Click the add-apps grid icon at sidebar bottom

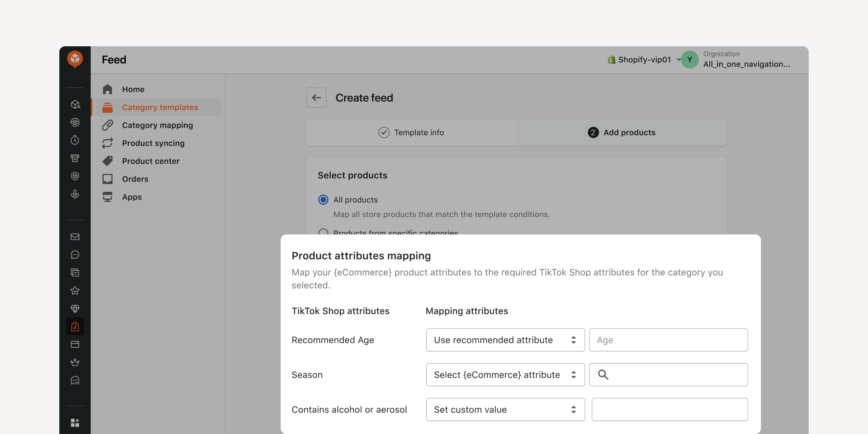pos(75,422)
